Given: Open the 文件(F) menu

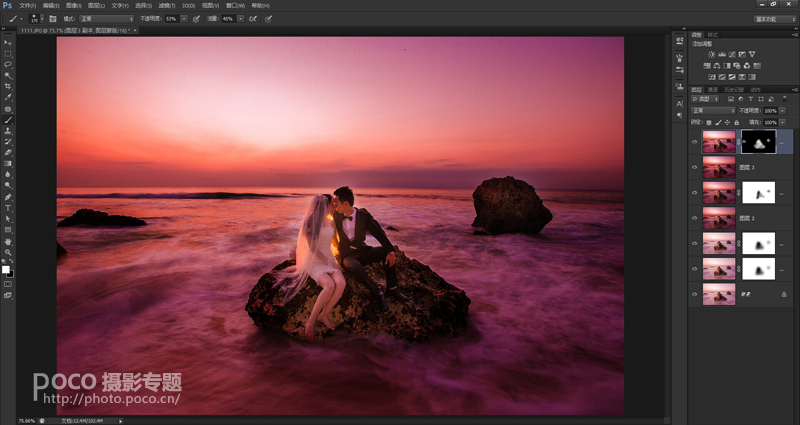Looking at the screenshot, I should 28,6.
